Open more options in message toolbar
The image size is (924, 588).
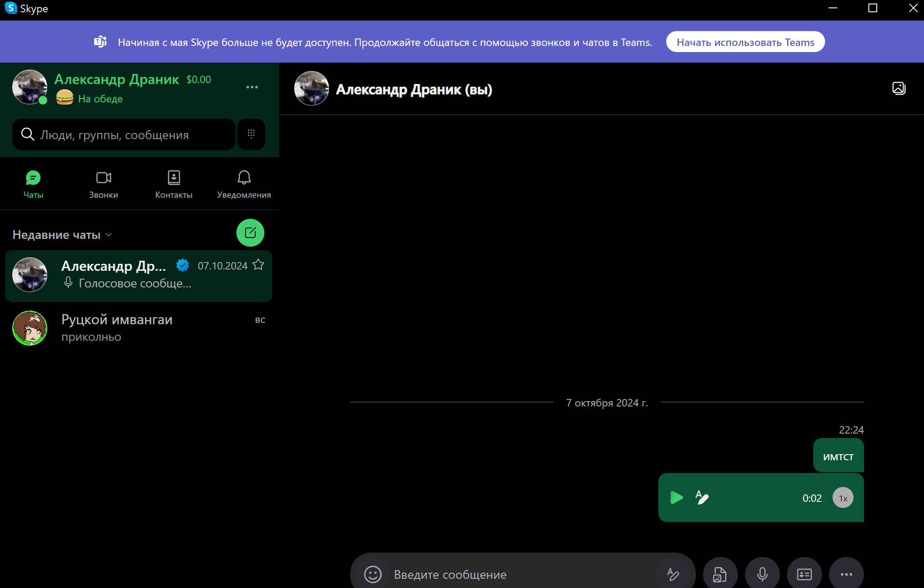coord(847,574)
